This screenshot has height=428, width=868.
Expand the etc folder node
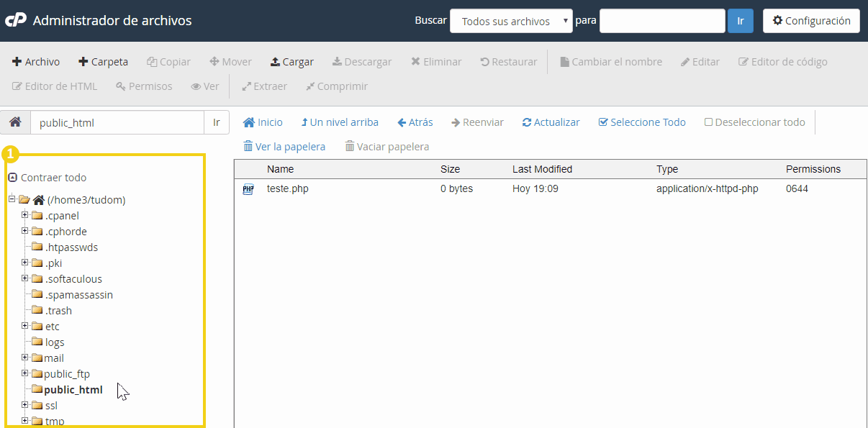click(25, 326)
